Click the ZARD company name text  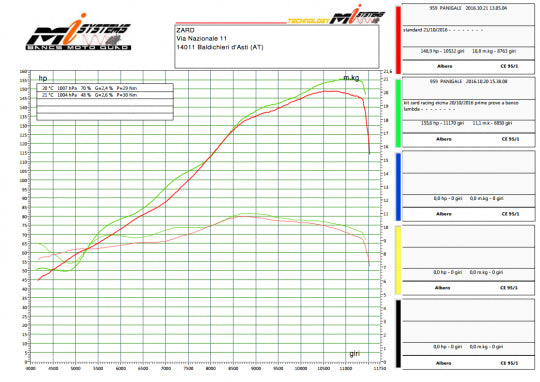click(185, 30)
